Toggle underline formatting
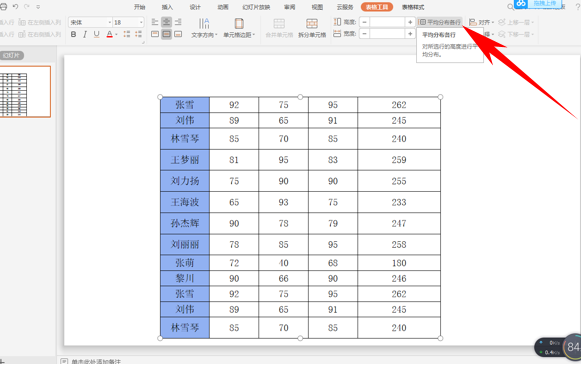Screen dimensions: 583x365 tap(96, 34)
